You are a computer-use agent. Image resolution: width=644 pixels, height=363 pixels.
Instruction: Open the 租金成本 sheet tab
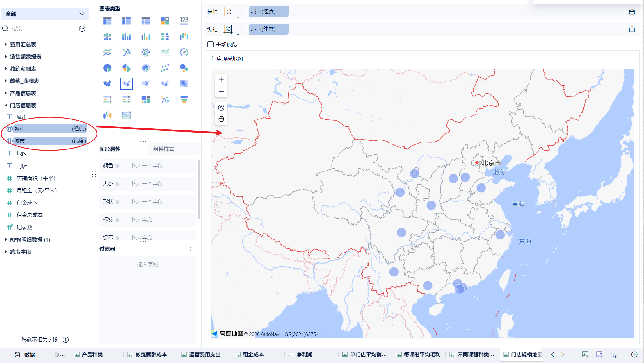pyautogui.click(x=253, y=355)
